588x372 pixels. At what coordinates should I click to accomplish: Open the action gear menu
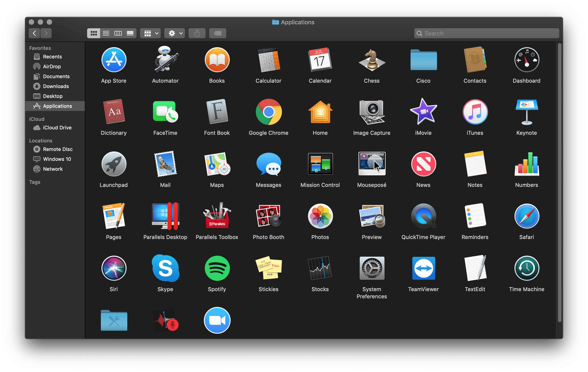pos(174,33)
